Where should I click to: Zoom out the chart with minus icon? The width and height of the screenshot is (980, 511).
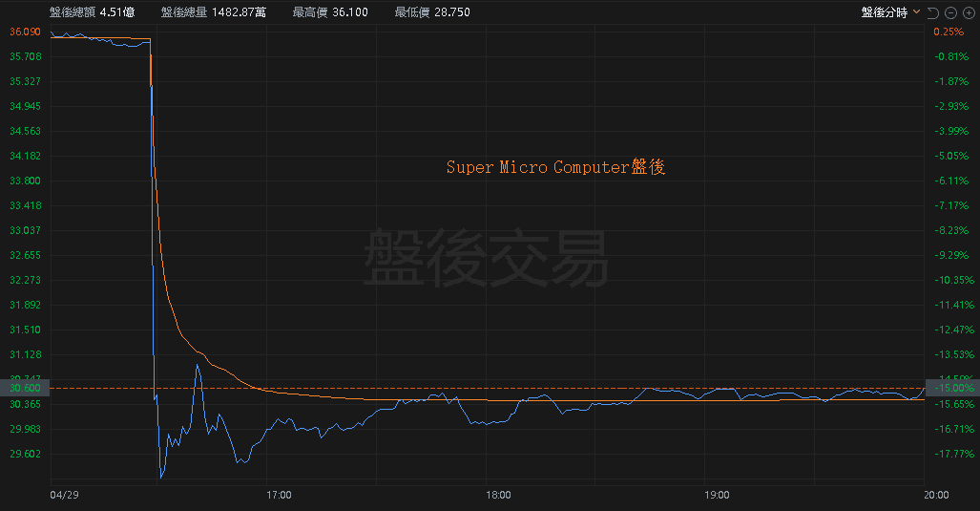click(x=950, y=12)
